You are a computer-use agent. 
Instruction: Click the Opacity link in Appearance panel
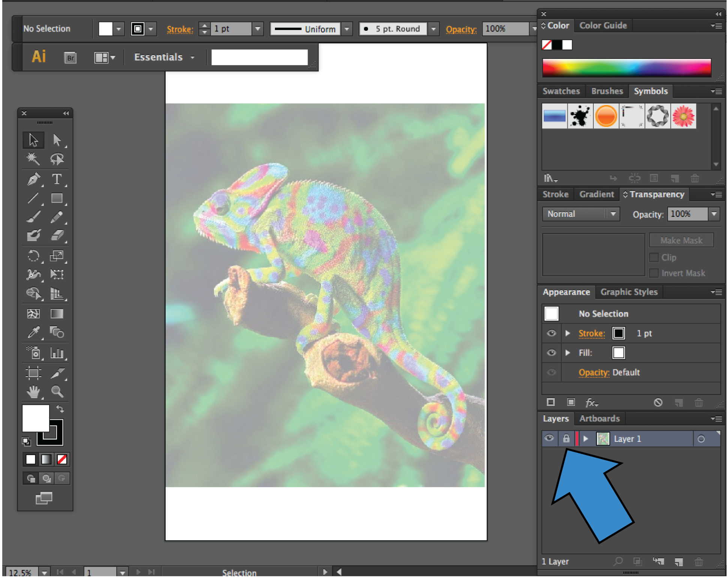pos(594,372)
